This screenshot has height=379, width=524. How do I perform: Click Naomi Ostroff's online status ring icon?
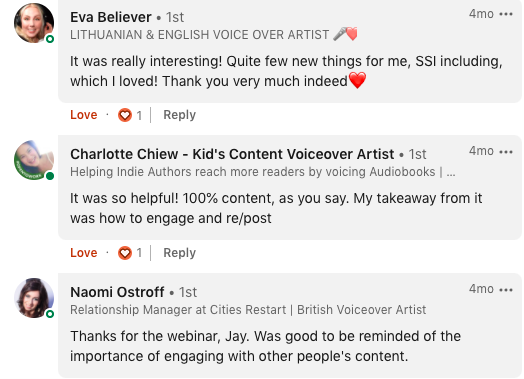click(x=50, y=314)
